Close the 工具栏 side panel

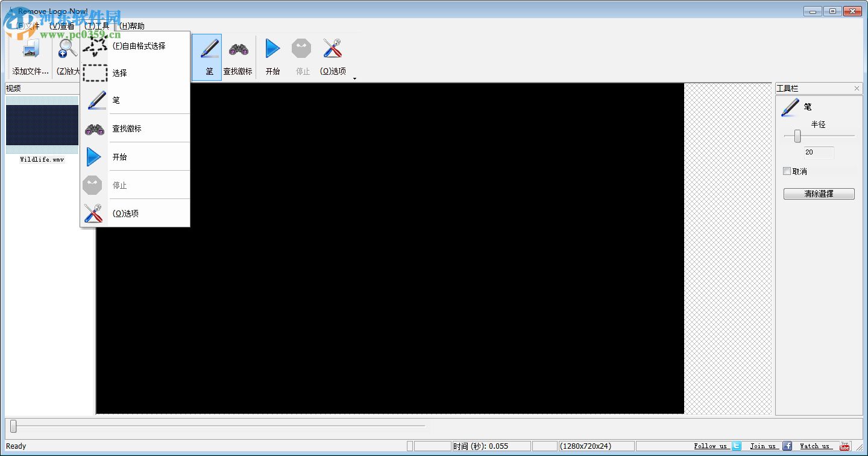tap(857, 89)
